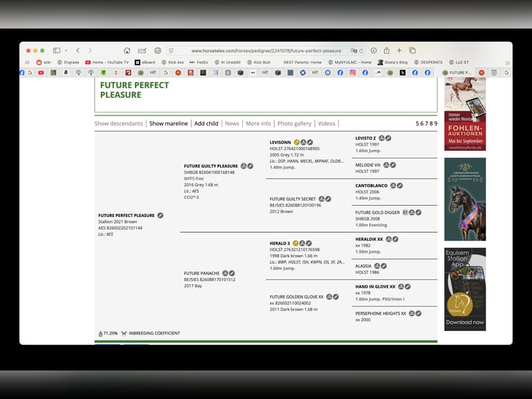Click edit pencil icon beside Future Guilty Secret

click(x=328, y=199)
